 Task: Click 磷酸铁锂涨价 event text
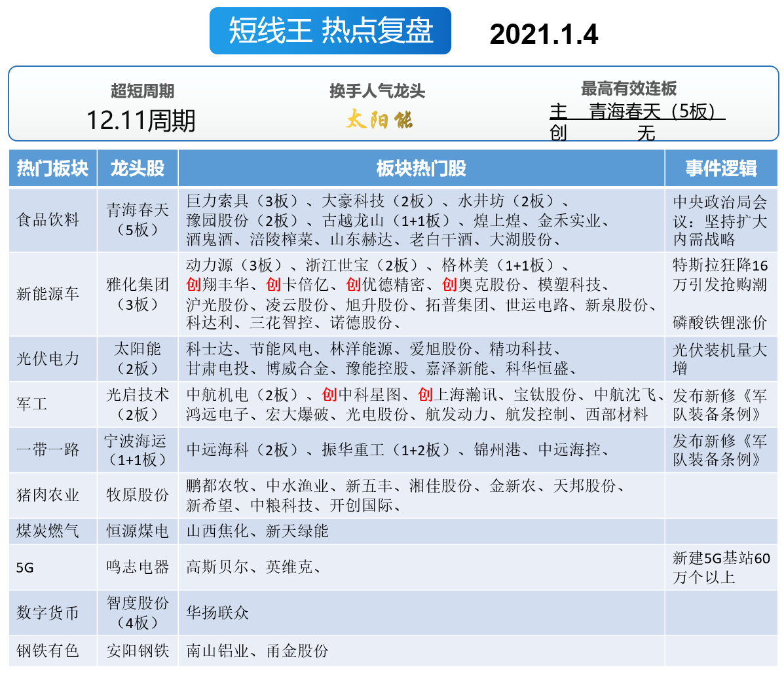click(720, 322)
